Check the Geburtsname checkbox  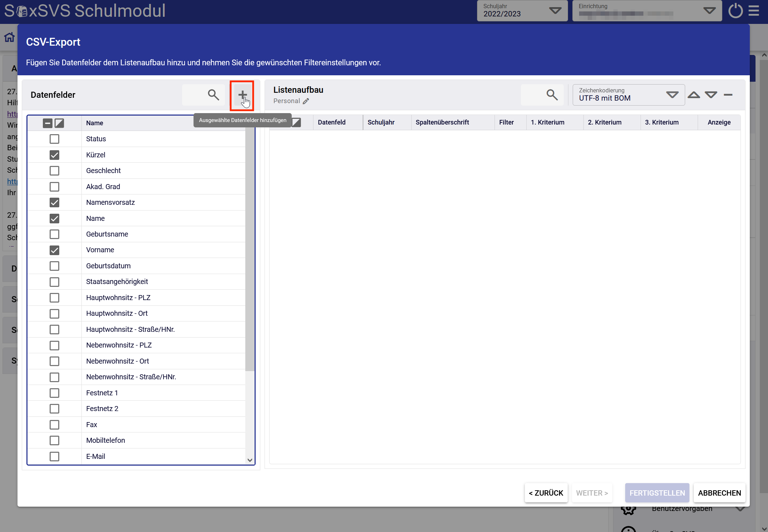[x=54, y=234]
